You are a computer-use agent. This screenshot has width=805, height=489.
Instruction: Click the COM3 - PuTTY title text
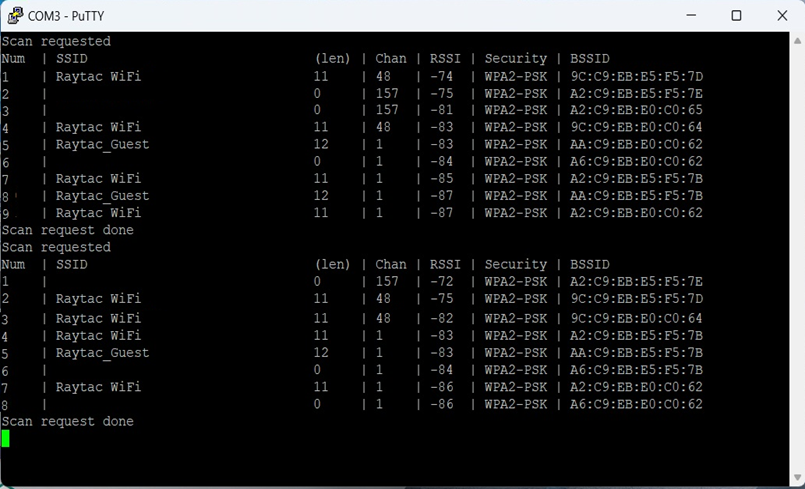(x=66, y=16)
